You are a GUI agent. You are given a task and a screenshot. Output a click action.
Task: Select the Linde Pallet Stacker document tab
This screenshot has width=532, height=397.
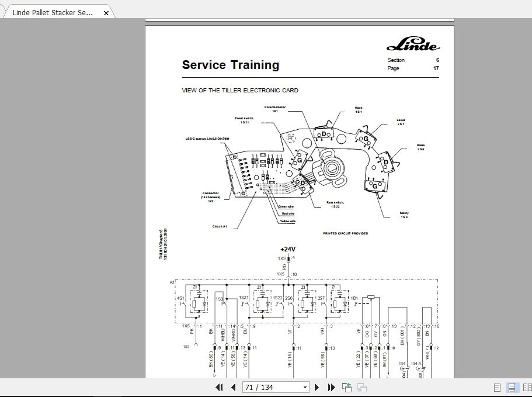(x=53, y=12)
